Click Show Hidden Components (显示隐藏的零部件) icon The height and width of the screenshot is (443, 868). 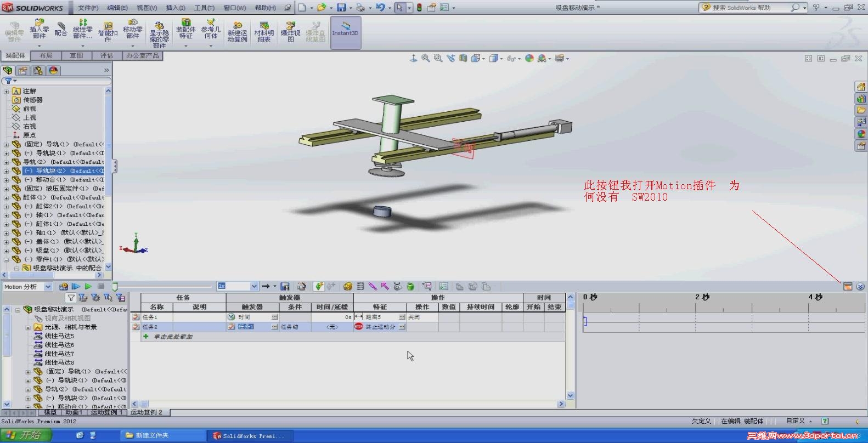pos(159,34)
